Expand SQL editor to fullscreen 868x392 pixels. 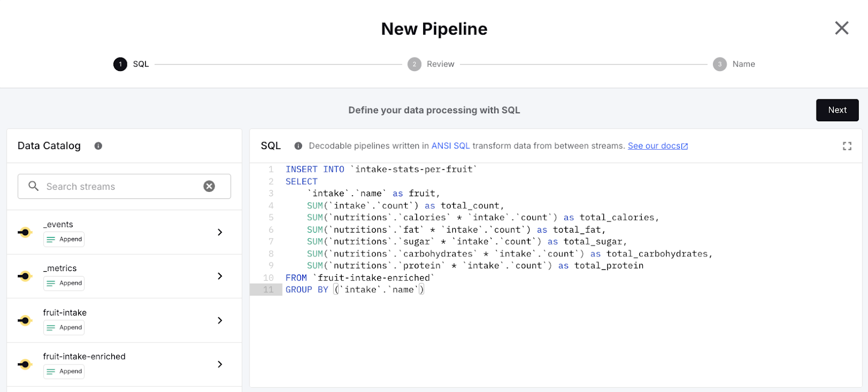847,146
